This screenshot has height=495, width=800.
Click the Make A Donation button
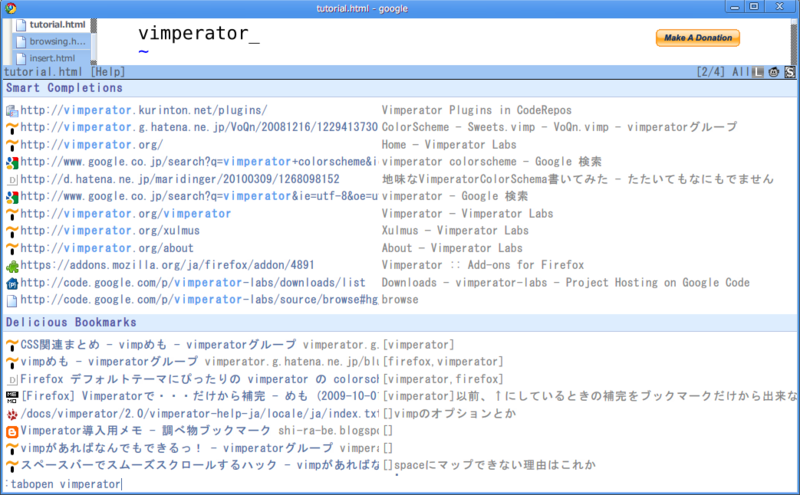697,38
